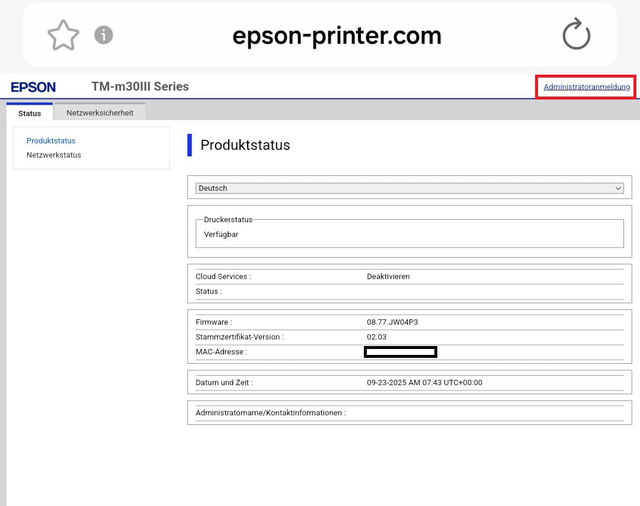
Task: Switch to the Netzwerksicherheit tab
Action: 100,113
